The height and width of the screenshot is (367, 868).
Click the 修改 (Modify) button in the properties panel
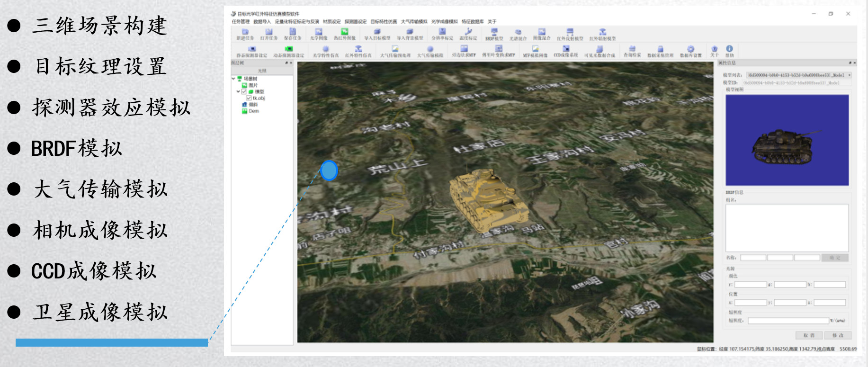pos(838,335)
